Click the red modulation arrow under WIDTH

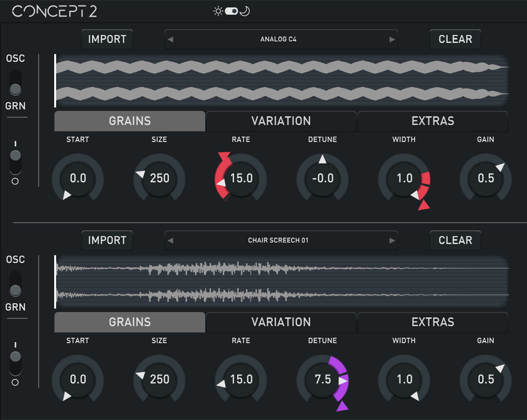point(424,206)
